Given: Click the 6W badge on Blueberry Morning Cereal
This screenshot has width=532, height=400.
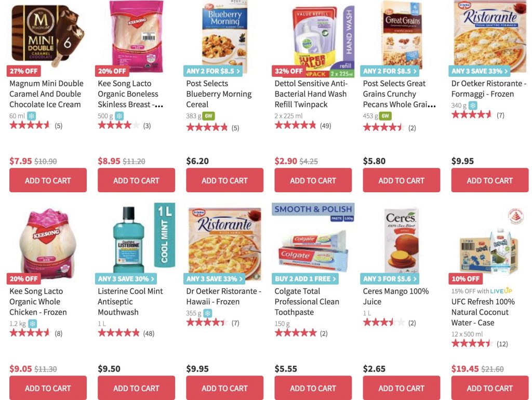Looking at the screenshot, I should tap(208, 116).
